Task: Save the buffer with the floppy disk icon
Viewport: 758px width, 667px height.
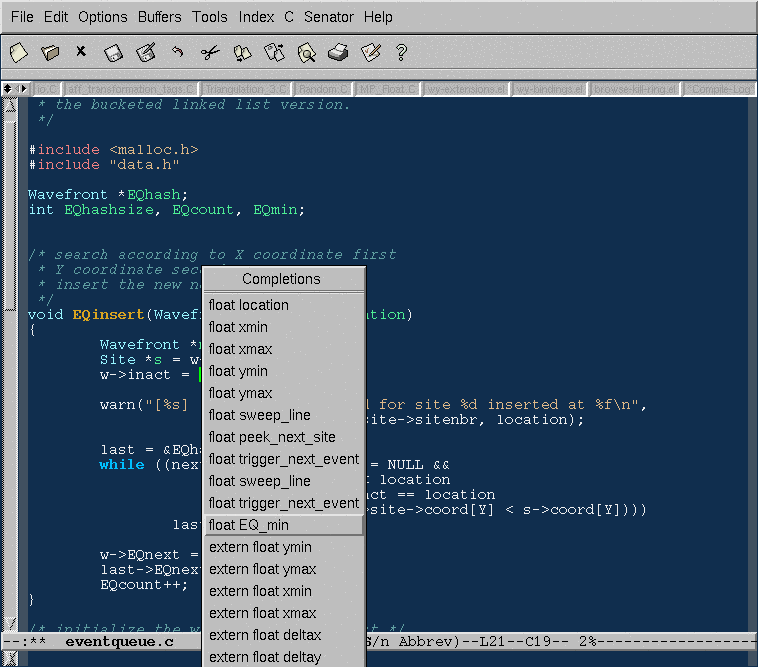Action: click(x=113, y=52)
